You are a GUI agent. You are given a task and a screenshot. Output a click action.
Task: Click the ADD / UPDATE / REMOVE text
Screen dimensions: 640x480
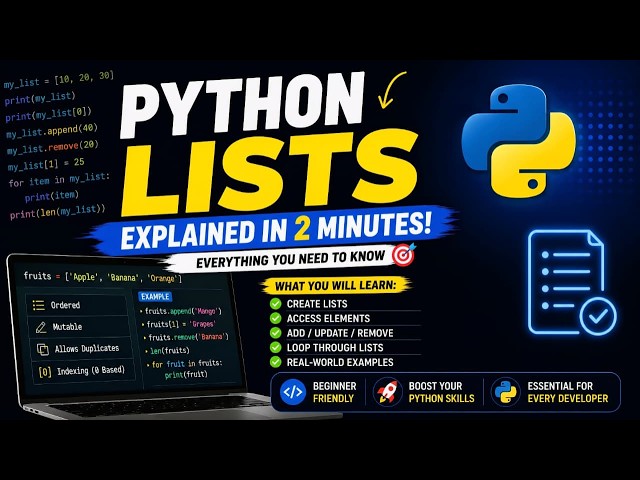[x=340, y=333]
